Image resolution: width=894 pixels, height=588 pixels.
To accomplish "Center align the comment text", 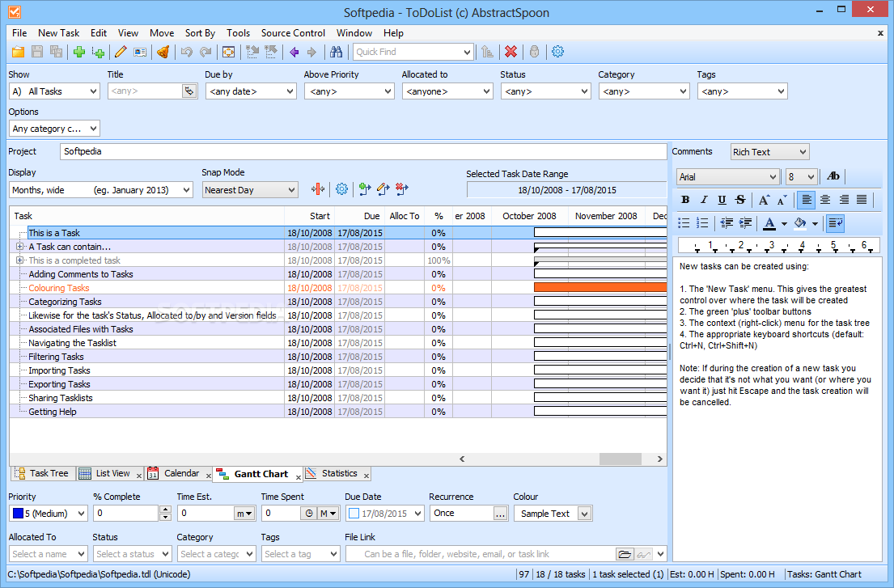I will [x=825, y=200].
